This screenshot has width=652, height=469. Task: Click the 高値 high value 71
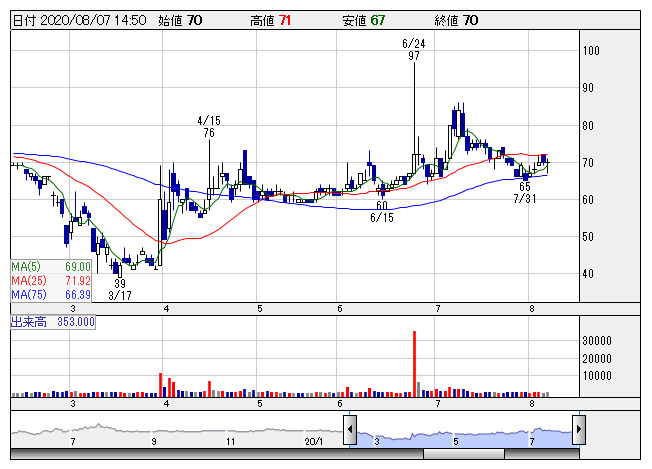pos(286,19)
